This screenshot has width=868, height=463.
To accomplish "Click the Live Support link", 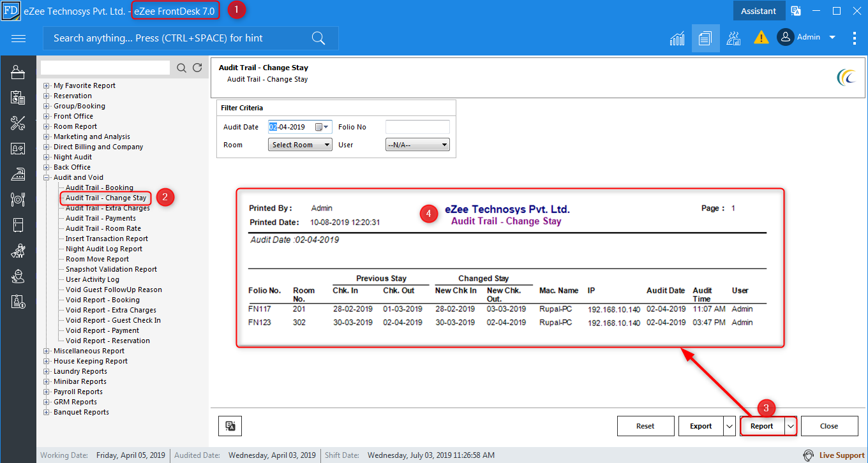I will pyautogui.click(x=842, y=455).
